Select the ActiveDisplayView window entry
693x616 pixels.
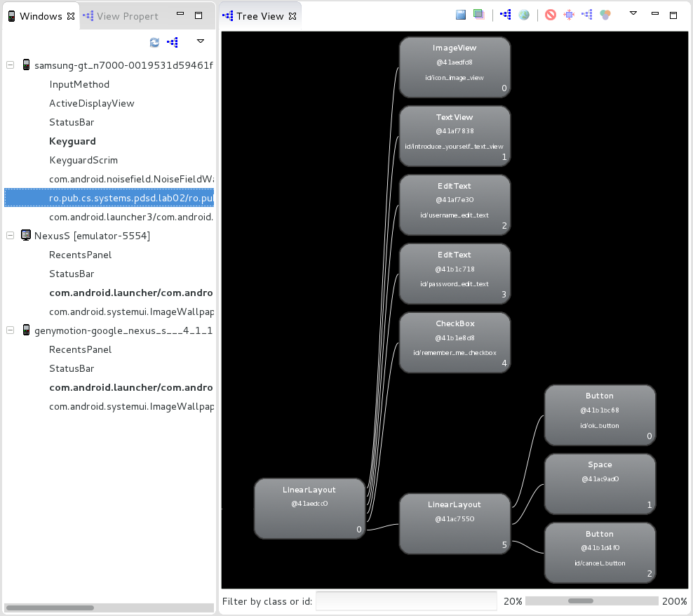91,103
